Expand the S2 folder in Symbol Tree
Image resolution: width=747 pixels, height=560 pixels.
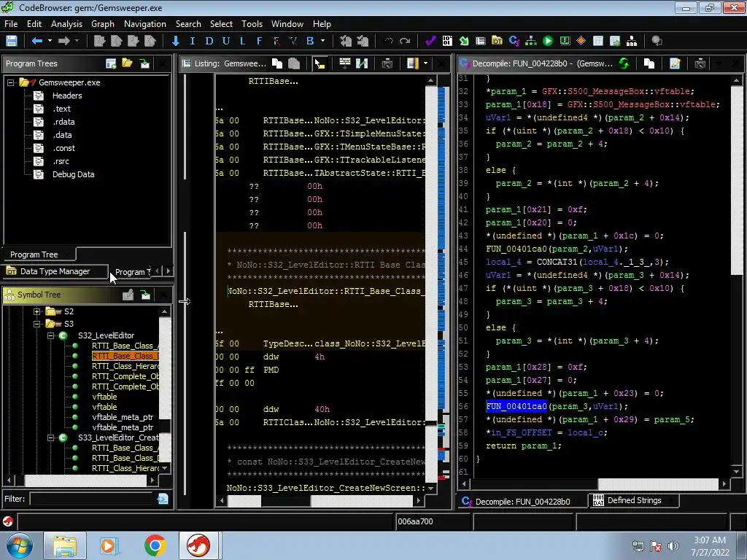pyautogui.click(x=36, y=311)
